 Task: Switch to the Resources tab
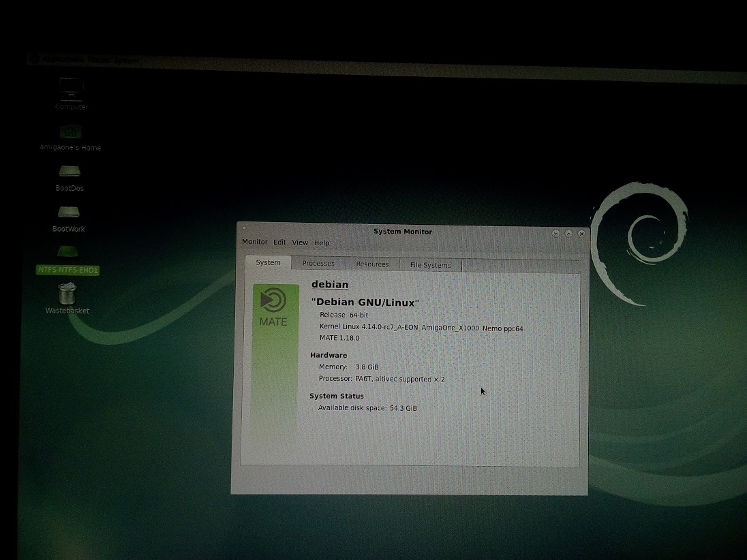(372, 264)
